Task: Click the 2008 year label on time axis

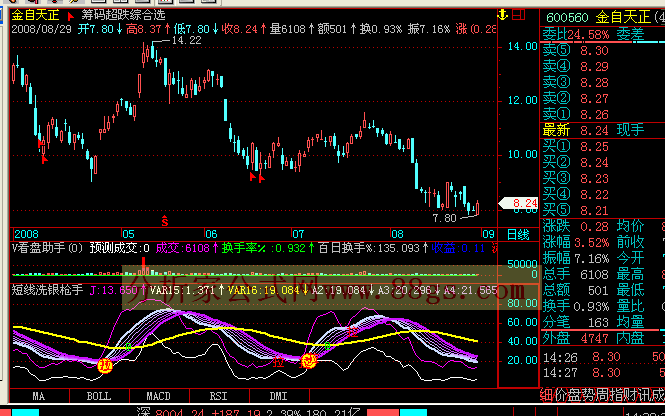Action: coord(26,234)
